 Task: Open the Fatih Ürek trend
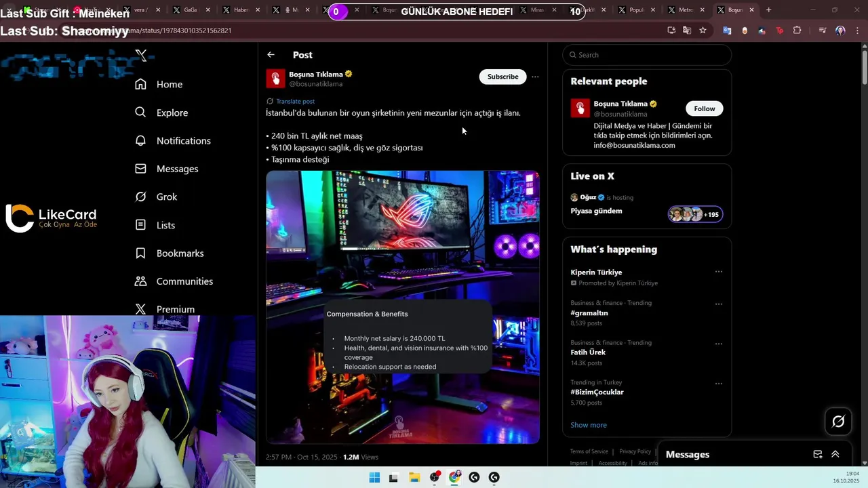coord(588,352)
